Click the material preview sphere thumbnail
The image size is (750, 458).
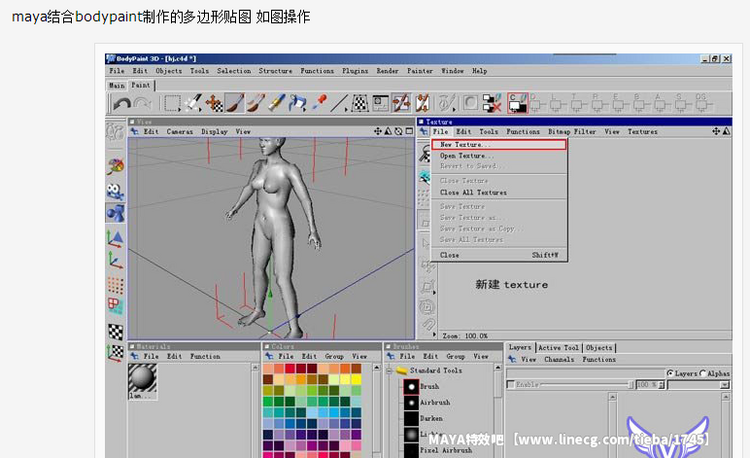pyautogui.click(x=143, y=378)
